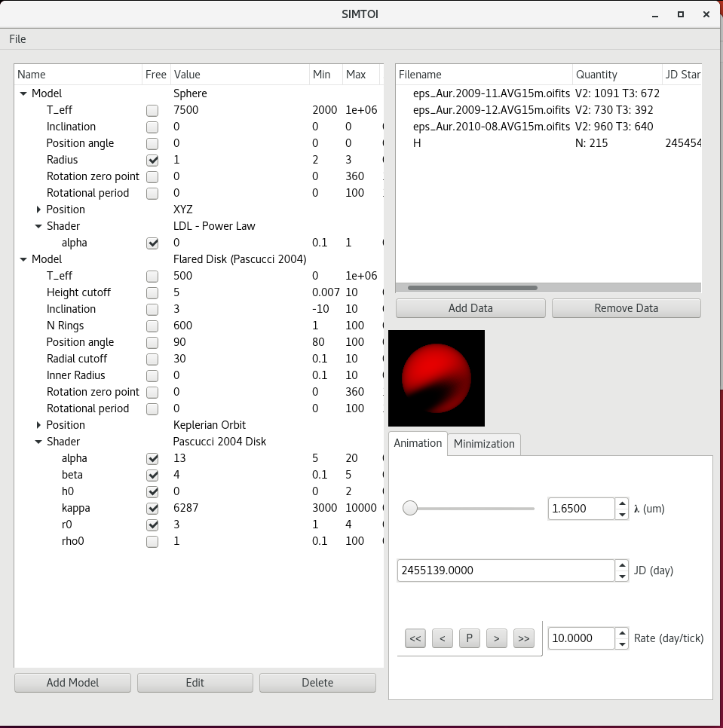723x728 pixels.
Task: Open the File menu
Action: pyautogui.click(x=17, y=39)
